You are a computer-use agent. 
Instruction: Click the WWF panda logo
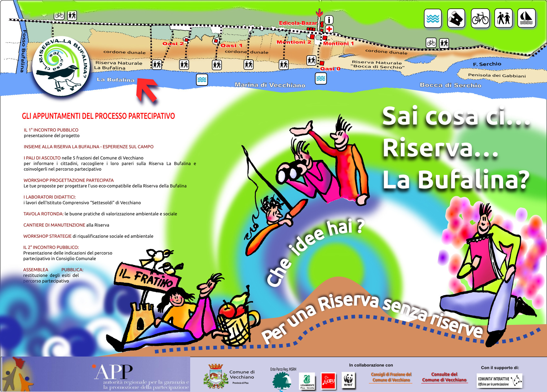(x=348, y=380)
